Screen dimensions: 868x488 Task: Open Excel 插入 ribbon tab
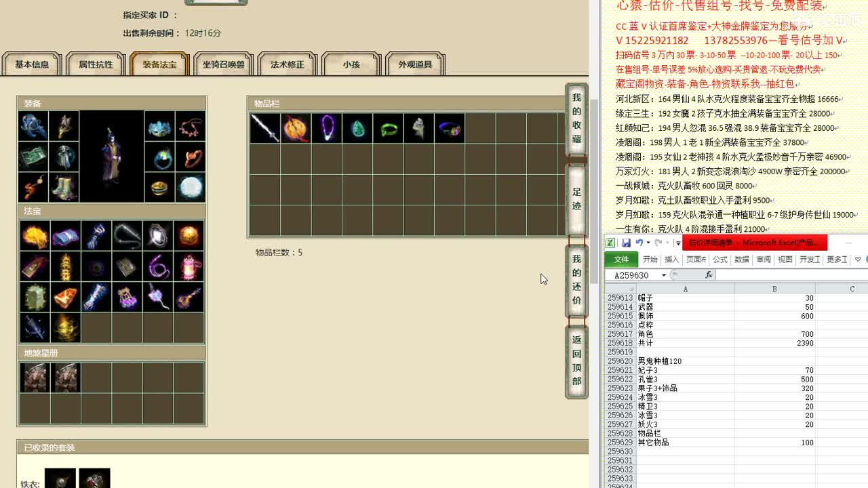pos(672,260)
